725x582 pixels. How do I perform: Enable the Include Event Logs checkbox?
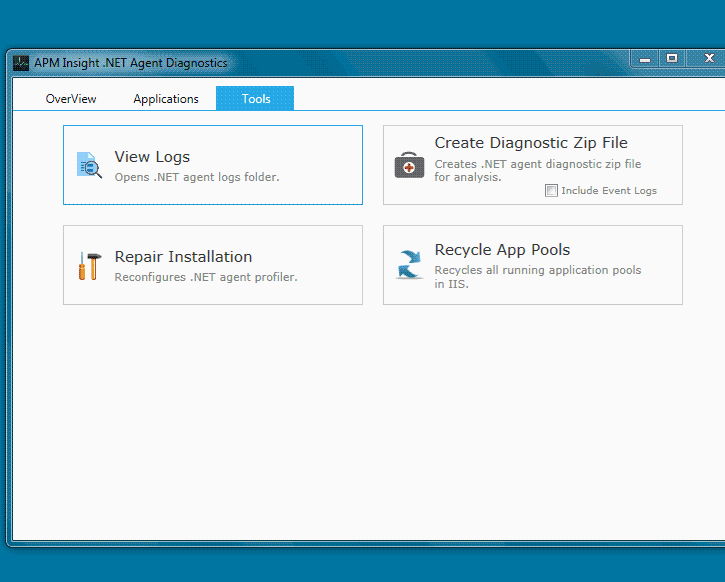click(x=551, y=190)
